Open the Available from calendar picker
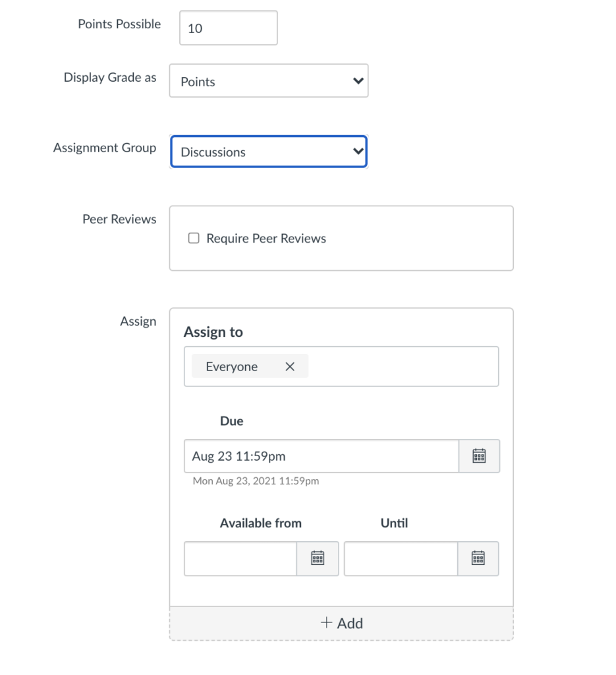 pos(318,559)
